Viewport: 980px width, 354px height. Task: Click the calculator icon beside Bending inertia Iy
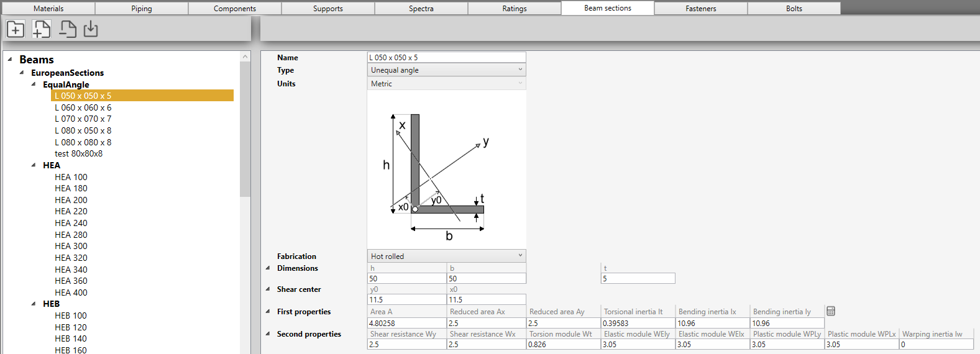tap(831, 311)
